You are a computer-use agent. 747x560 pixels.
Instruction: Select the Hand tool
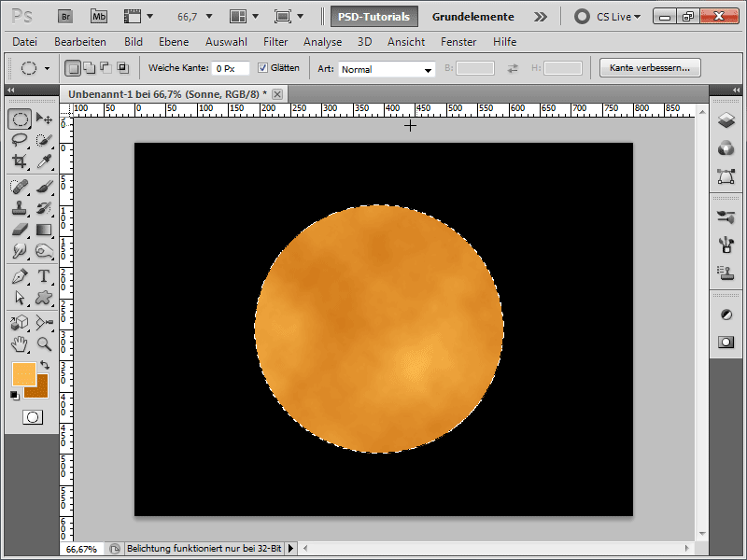point(20,343)
